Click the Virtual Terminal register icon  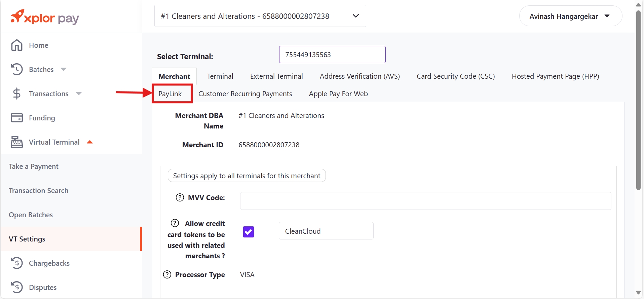(x=17, y=142)
